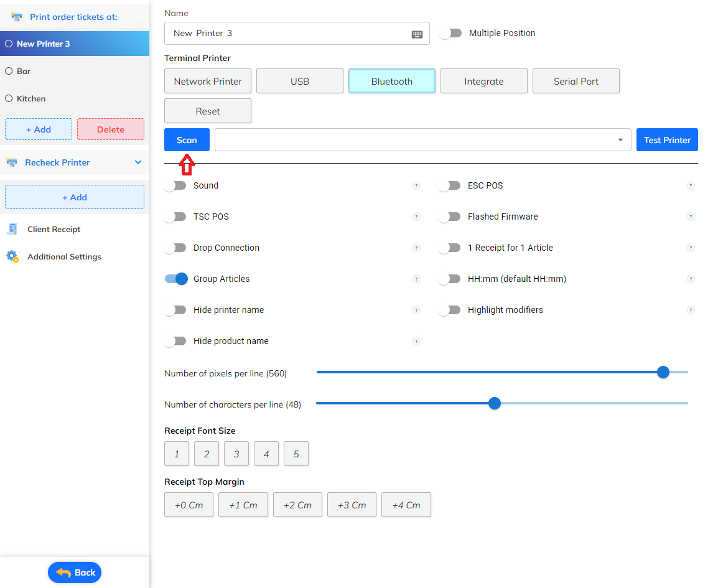Open the Bluetooth device dropdown

pos(423,139)
